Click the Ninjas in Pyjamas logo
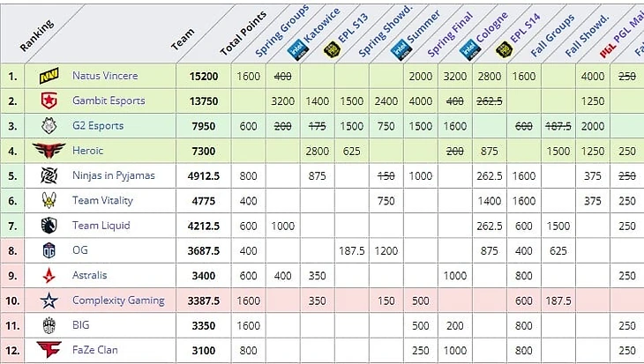Screen dimensions: 644x364 (49, 175)
